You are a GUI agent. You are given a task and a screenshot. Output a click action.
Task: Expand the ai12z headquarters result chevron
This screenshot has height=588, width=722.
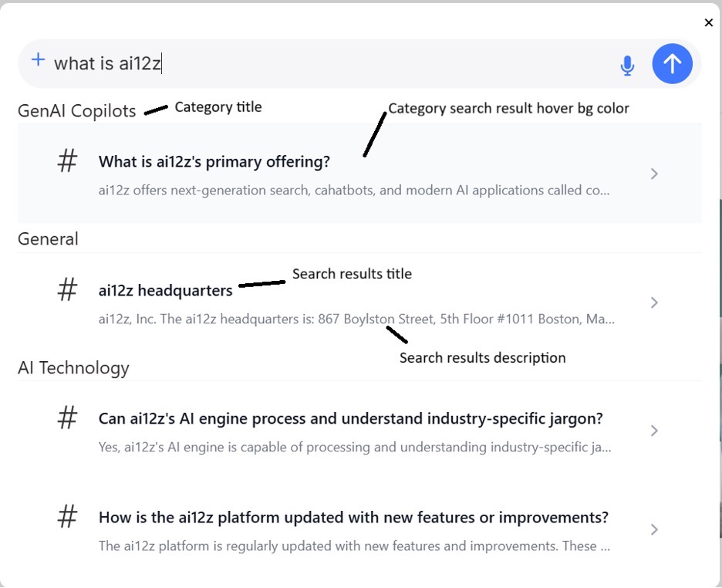click(654, 302)
